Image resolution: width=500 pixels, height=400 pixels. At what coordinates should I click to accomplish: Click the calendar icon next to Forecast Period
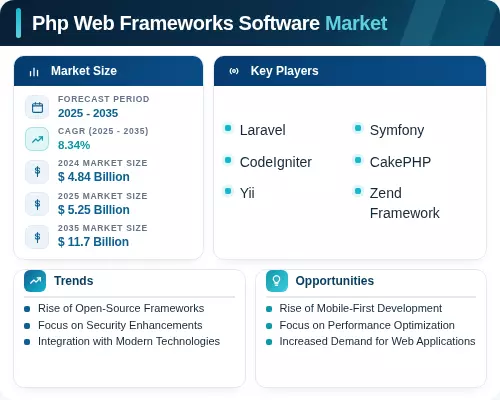37,107
